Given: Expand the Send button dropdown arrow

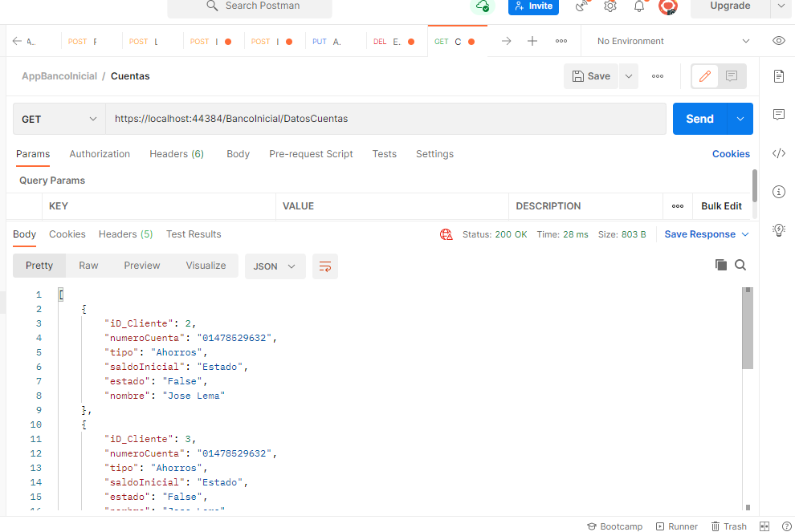Looking at the screenshot, I should coord(740,119).
